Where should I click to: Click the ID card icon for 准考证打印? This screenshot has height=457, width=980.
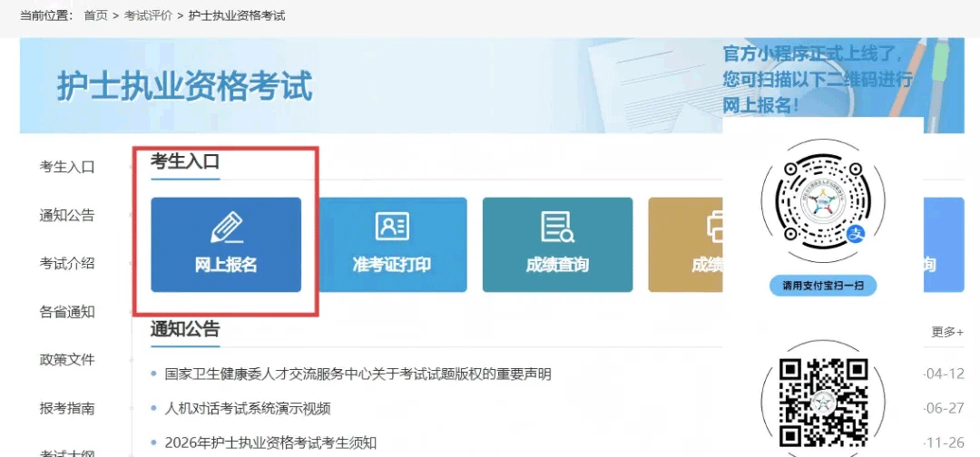coord(392,227)
